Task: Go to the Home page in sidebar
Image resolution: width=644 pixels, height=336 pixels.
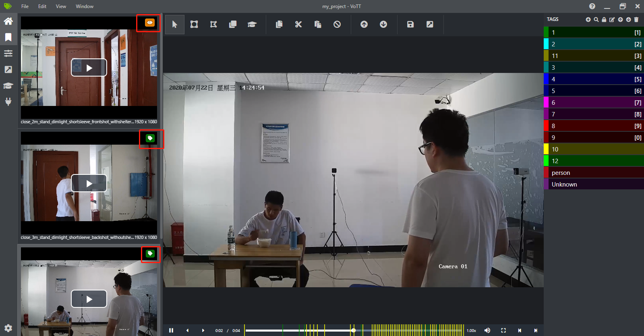Action: click(8, 21)
